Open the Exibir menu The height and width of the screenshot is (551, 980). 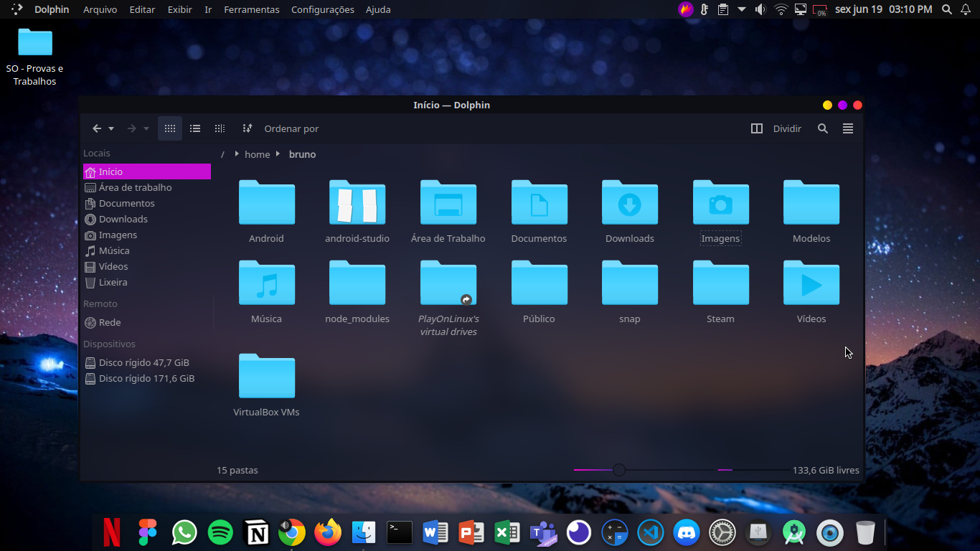coord(179,9)
